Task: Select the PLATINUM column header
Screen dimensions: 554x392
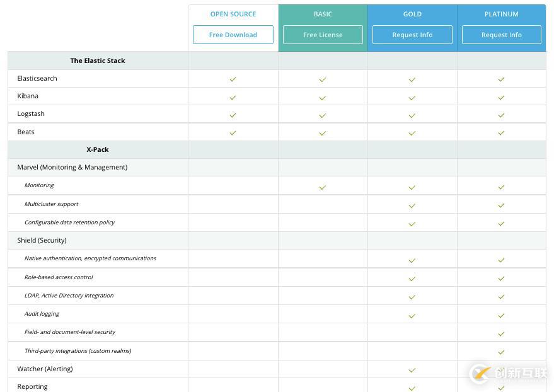Action: click(x=501, y=14)
